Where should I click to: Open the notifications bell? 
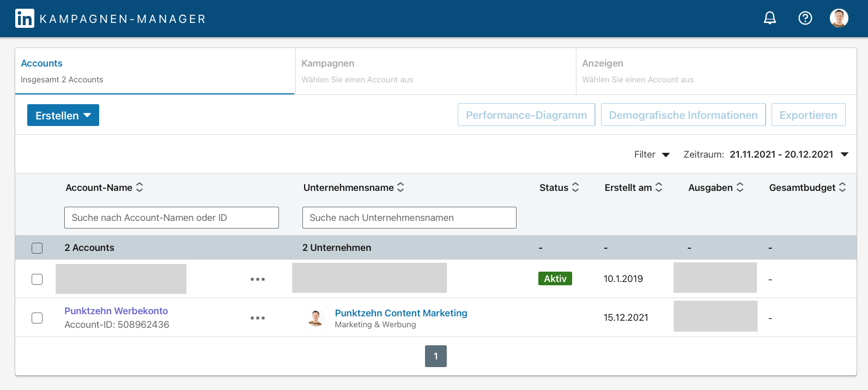[769, 18]
